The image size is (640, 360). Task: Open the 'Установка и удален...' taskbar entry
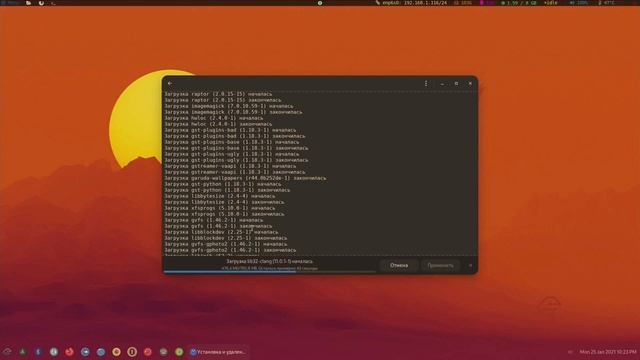[x=218, y=351]
